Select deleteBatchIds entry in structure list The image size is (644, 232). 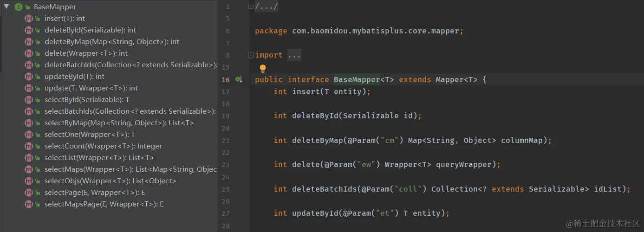point(131,65)
